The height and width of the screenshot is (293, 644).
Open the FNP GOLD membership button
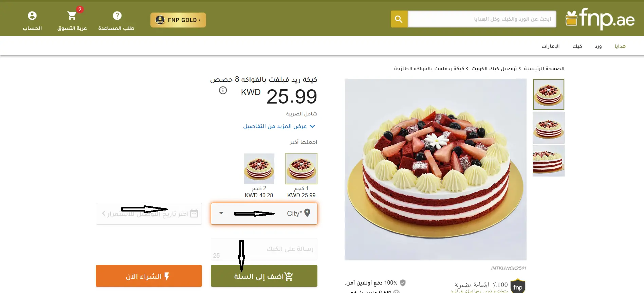coord(178,20)
